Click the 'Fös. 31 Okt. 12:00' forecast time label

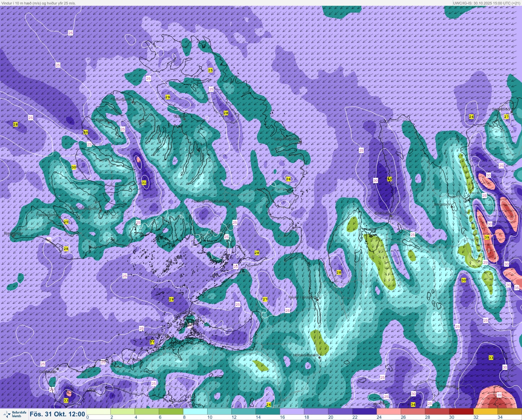[57, 414]
